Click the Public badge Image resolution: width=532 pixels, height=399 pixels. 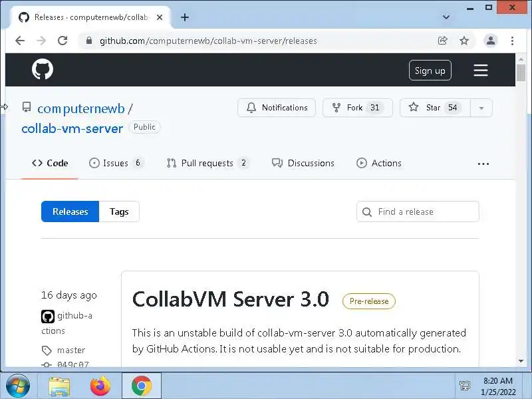pyautogui.click(x=144, y=127)
